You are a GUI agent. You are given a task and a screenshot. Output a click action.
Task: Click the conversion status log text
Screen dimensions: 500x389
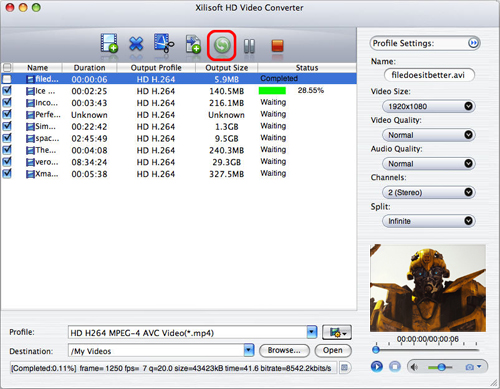coord(171,368)
